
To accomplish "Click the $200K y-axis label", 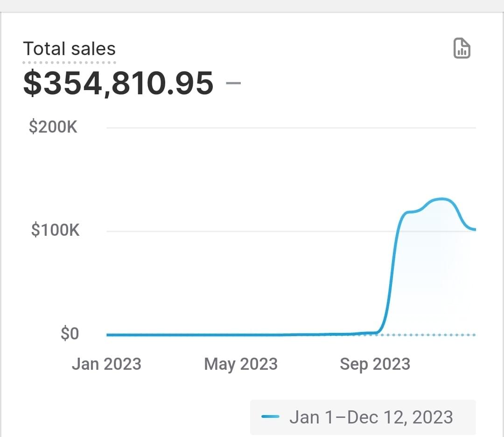I will coord(53,127).
